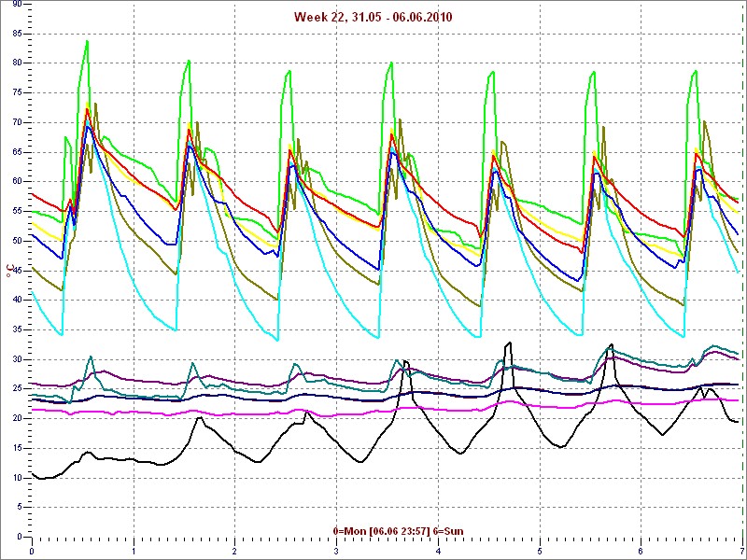The height and width of the screenshot is (560, 747).
Task: Click the x-axis label 5
Action: click(540, 552)
